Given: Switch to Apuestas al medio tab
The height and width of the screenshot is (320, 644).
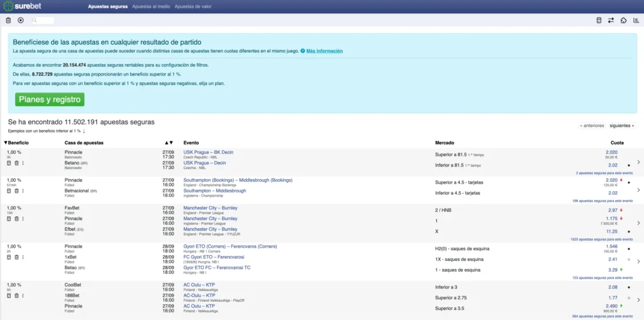Looking at the screenshot, I should 150,6.
